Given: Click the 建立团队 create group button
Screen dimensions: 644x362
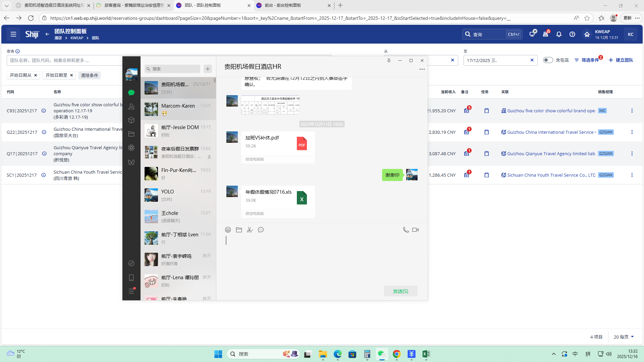Looking at the screenshot, I should [x=621, y=60].
